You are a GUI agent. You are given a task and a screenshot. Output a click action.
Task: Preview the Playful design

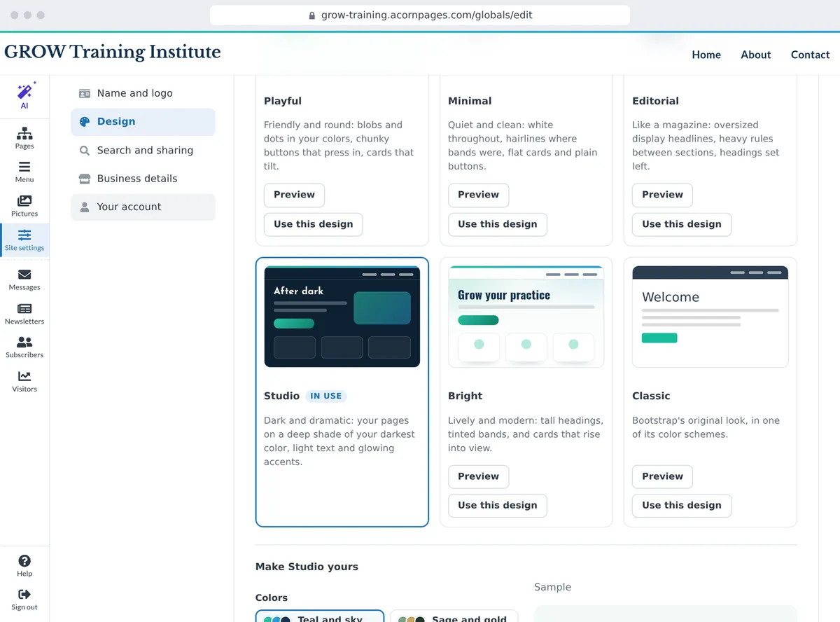pos(294,195)
